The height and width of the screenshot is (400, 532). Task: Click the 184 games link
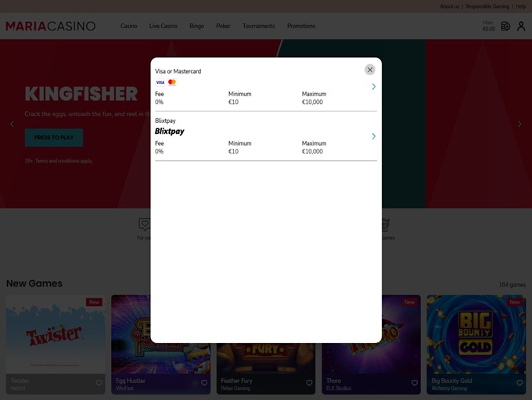point(512,285)
